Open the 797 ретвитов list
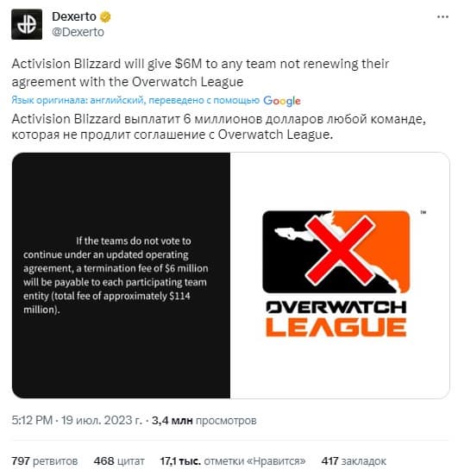The image size is (458, 476). click(45, 461)
